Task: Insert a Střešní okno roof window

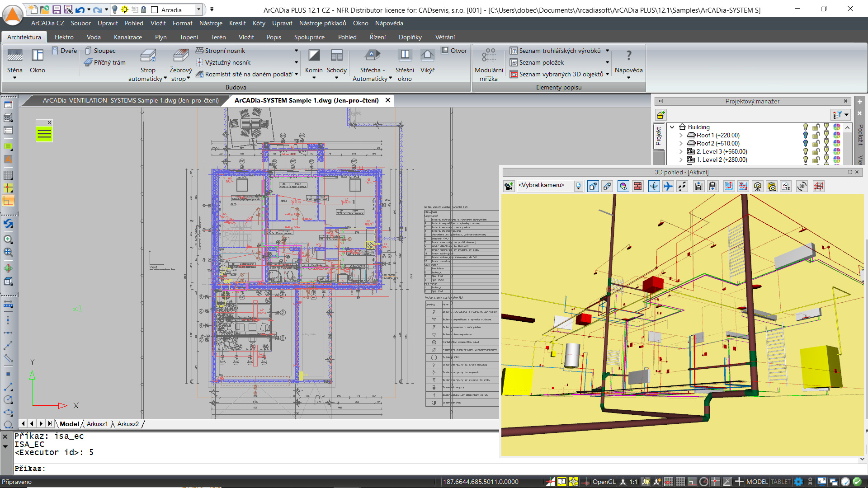Action: click(405, 66)
